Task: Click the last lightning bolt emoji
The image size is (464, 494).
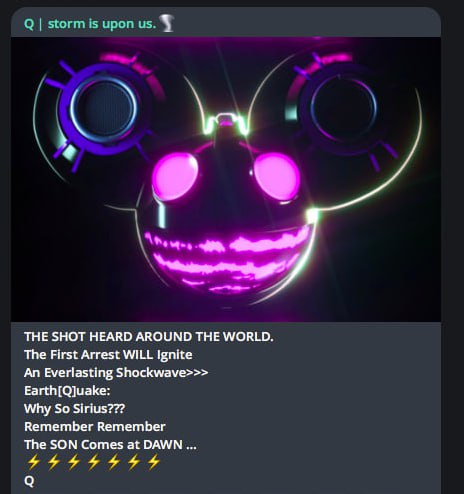Action: (153, 462)
